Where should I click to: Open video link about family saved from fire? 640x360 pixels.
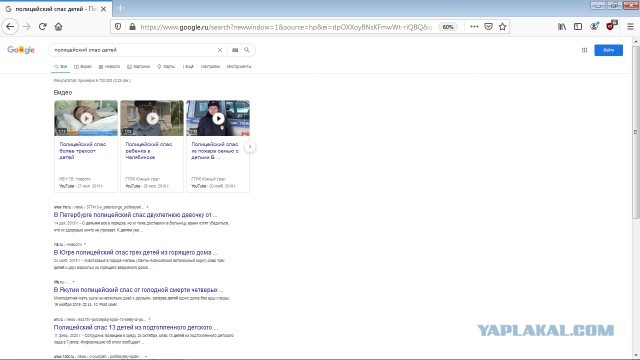[x=215, y=151]
